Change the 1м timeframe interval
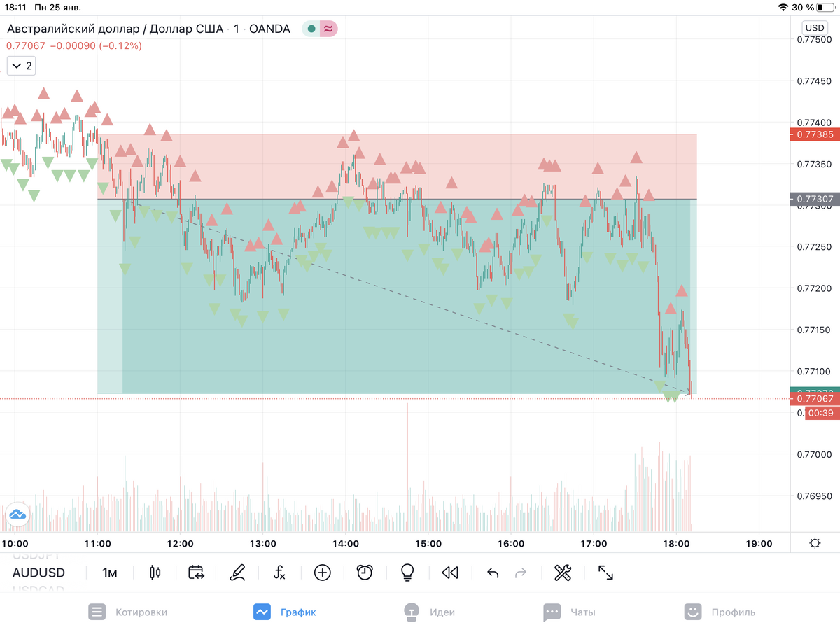 109,573
